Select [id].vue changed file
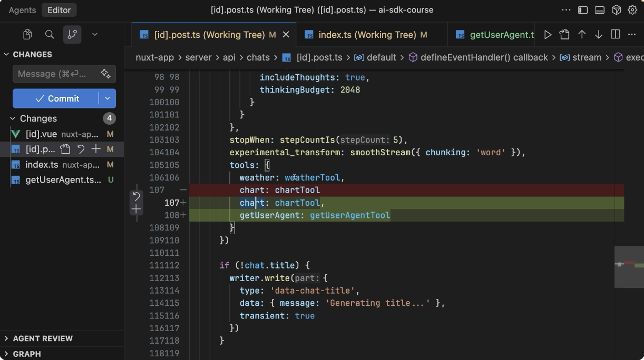 [62, 134]
